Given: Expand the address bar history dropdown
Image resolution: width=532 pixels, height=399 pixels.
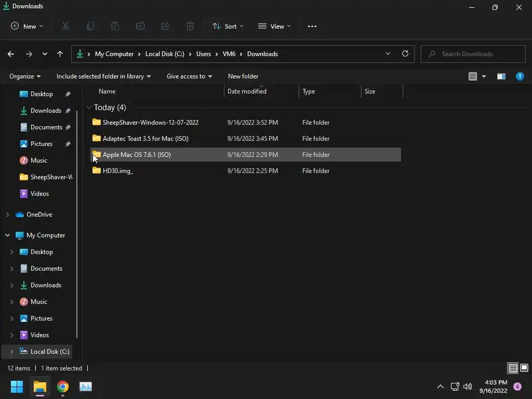Looking at the screenshot, I should tap(388, 54).
